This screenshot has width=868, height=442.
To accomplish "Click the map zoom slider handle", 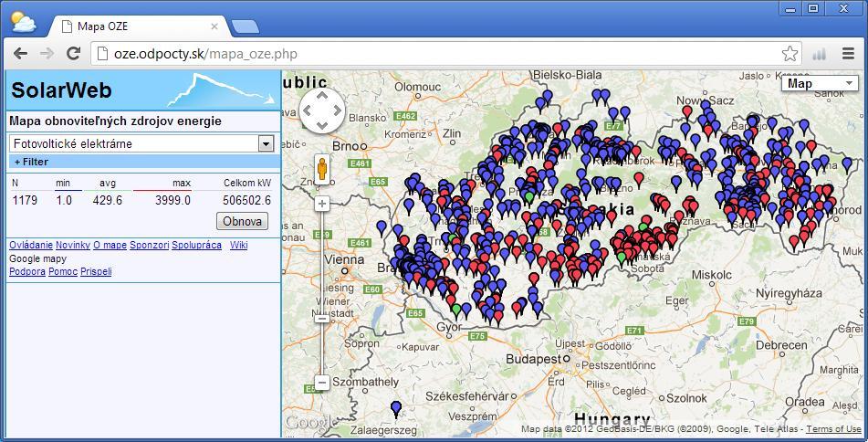I will pyautogui.click(x=322, y=318).
